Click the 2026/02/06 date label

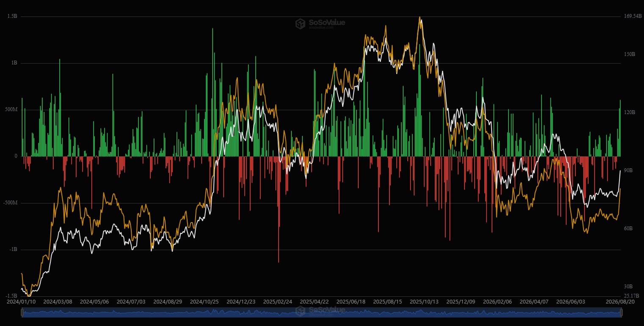[498, 302]
